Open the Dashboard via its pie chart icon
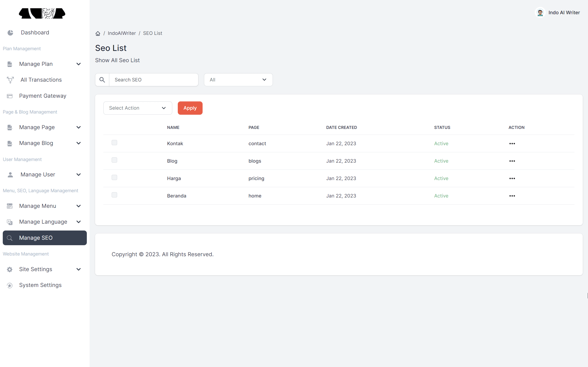The width and height of the screenshot is (588, 367). [10, 33]
